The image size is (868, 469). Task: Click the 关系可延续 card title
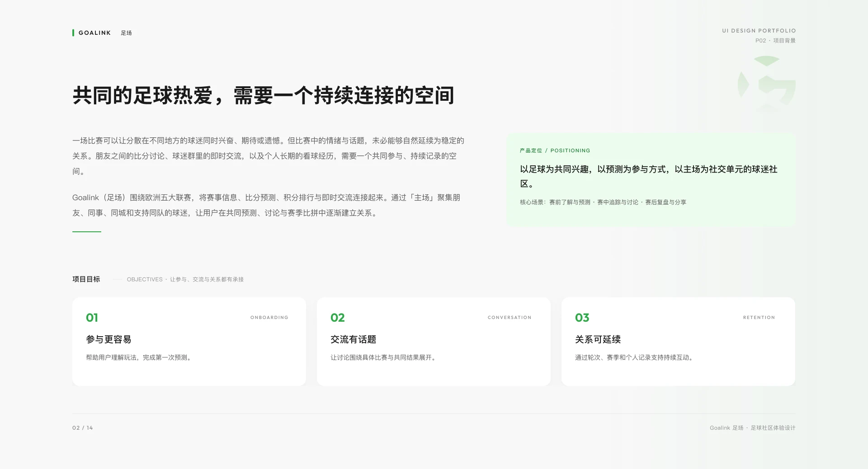(x=598, y=339)
